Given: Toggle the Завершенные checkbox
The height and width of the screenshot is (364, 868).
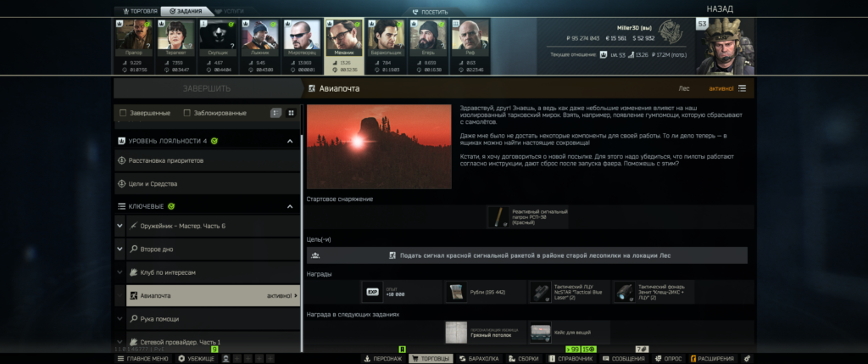Looking at the screenshot, I should [123, 113].
